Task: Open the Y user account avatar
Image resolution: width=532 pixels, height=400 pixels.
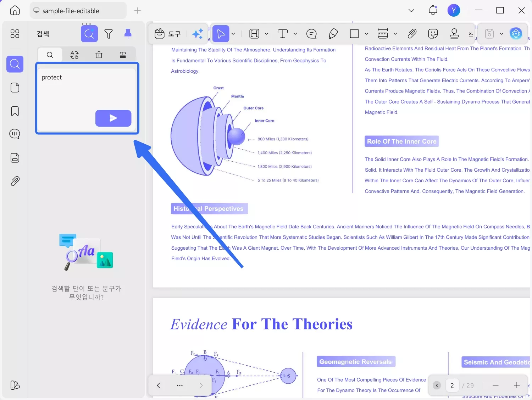Action: (x=454, y=11)
